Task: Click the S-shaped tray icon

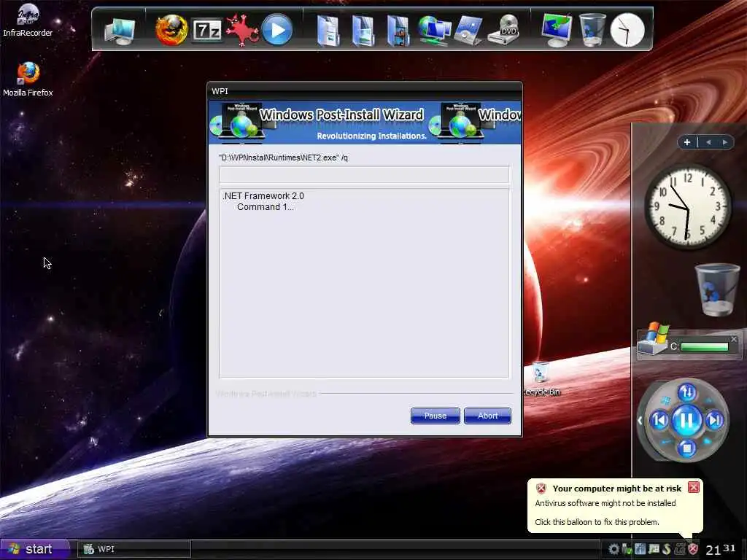Action: click(x=667, y=550)
